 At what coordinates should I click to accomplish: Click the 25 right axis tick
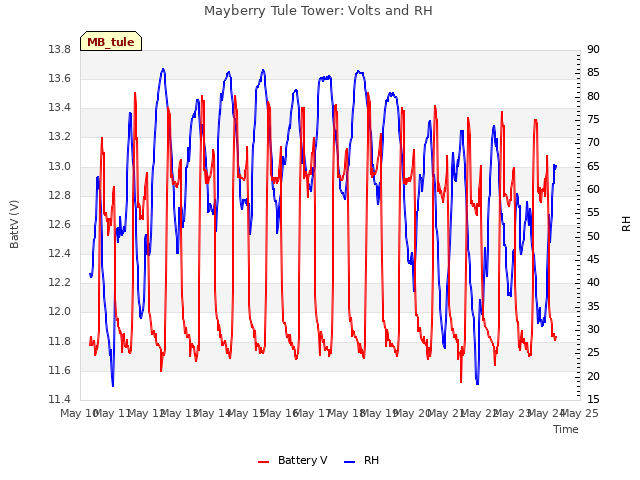click(593, 353)
